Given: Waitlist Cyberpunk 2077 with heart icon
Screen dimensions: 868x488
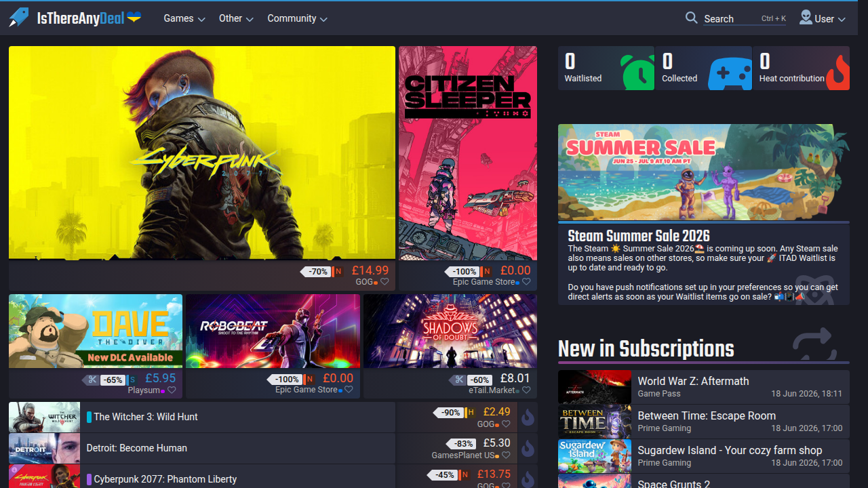Looking at the screenshot, I should click(384, 282).
